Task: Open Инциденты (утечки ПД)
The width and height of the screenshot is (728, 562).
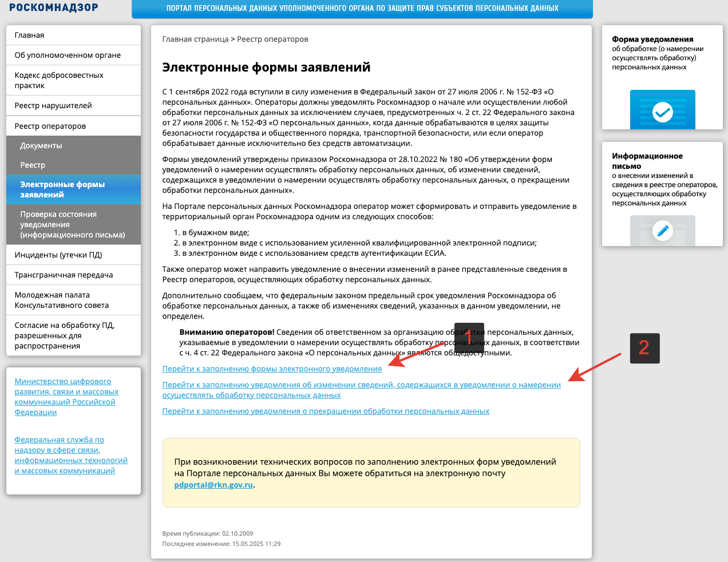Action: [73, 255]
